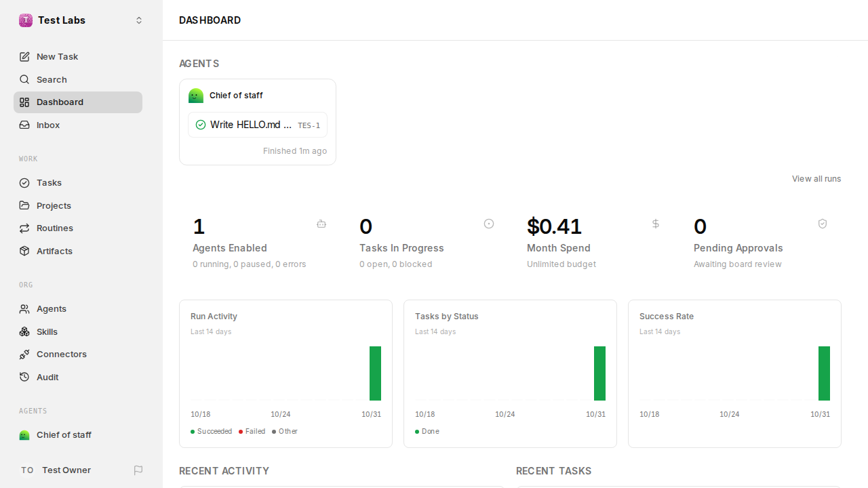Image resolution: width=868 pixels, height=488 pixels.
Task: Click the Dashboard grid icon in sidebar
Action: coord(24,102)
